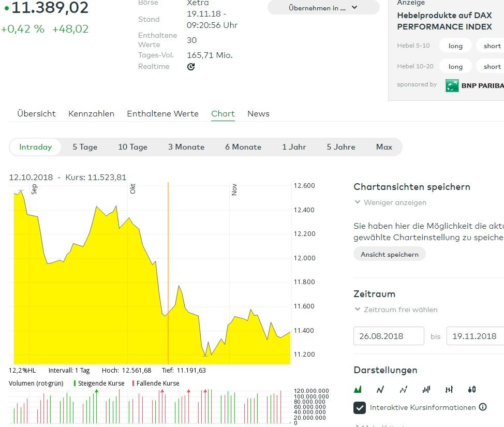Click the info icon beside Interaktive Kursinformationen
504x427 pixels.
coord(483,407)
